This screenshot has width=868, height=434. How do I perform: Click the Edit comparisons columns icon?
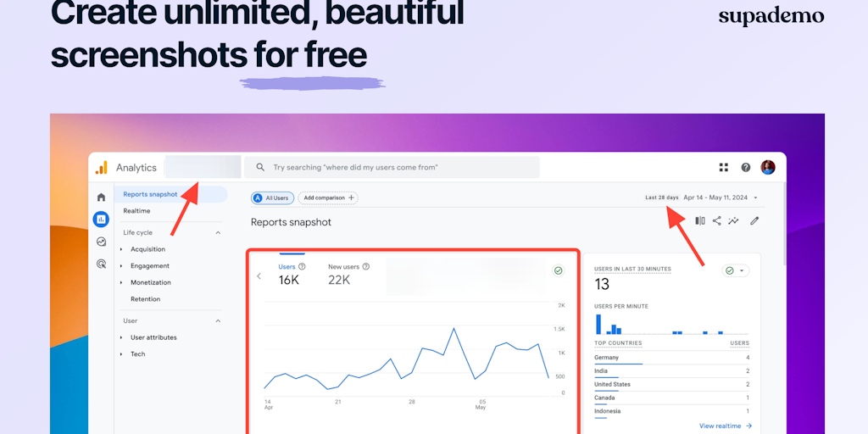(700, 221)
